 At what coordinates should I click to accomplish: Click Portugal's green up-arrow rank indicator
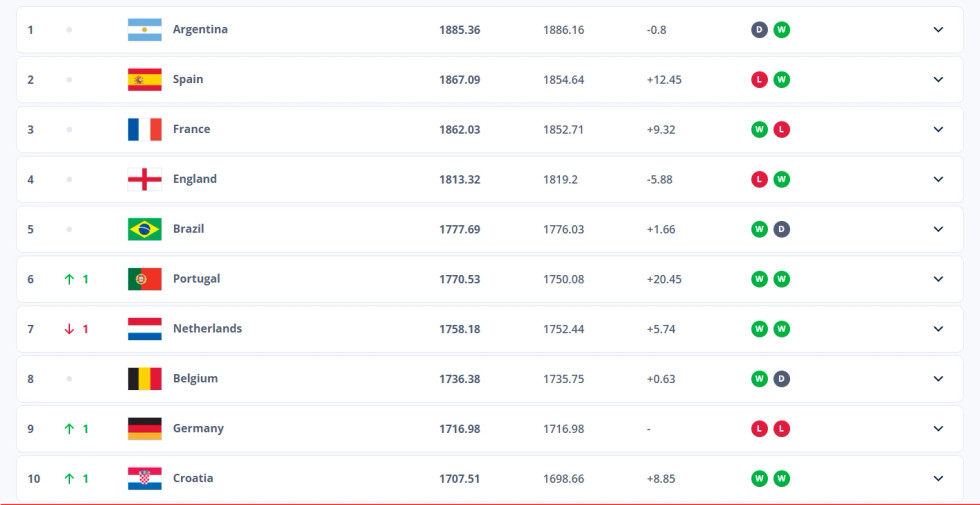69,279
